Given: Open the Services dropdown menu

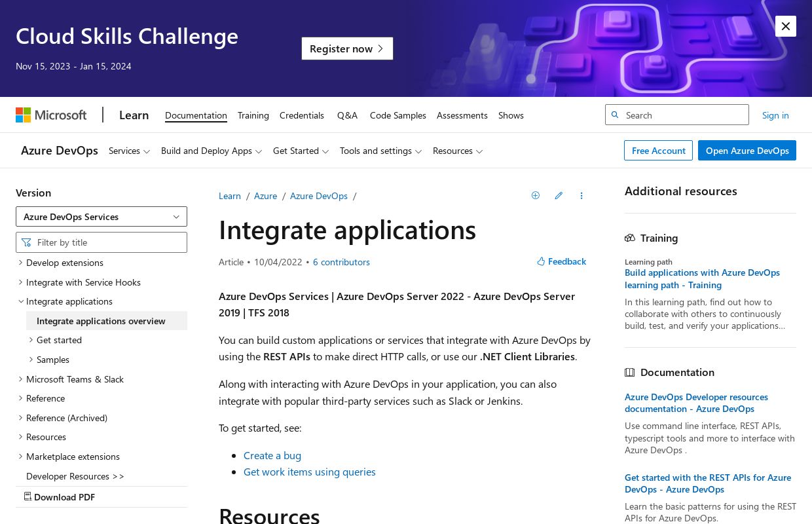Looking at the screenshot, I should coord(130,151).
